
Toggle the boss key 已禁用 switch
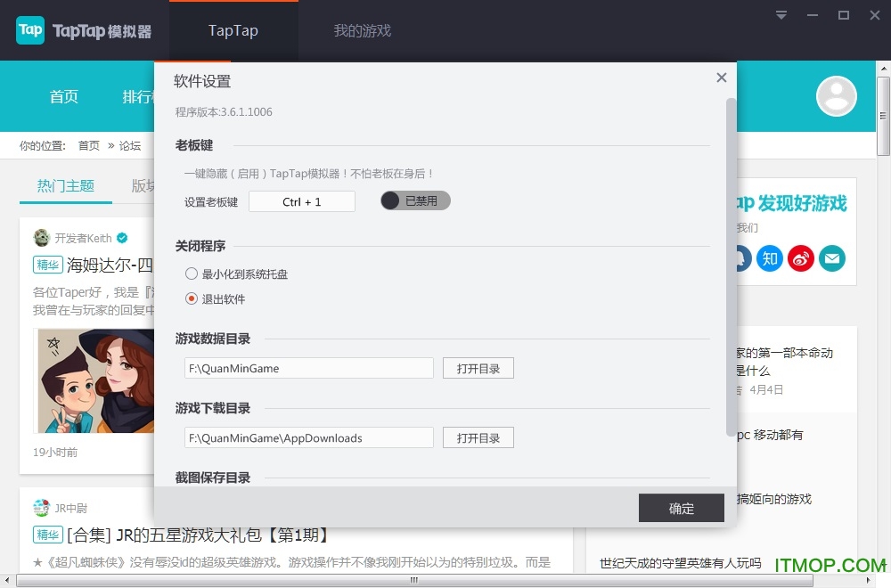pos(415,201)
